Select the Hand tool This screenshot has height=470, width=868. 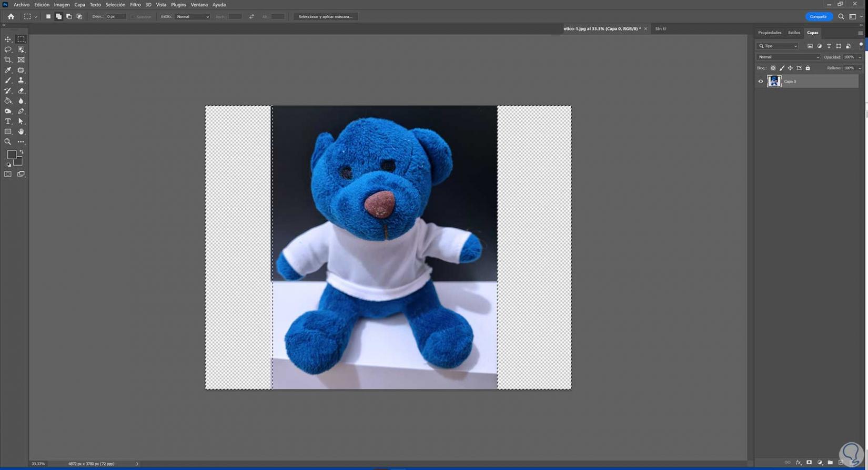pos(21,132)
